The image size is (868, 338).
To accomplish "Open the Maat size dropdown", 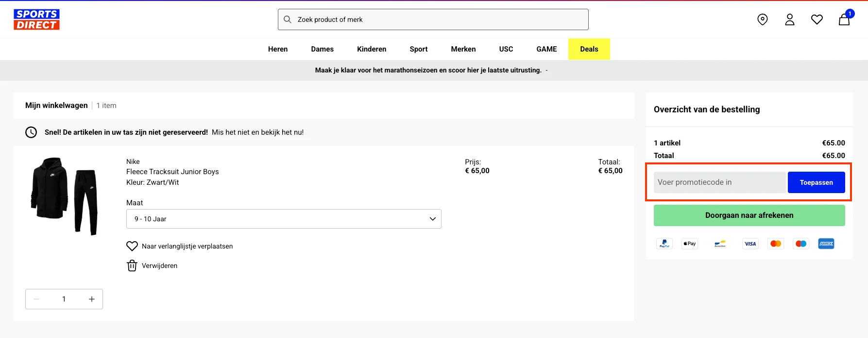I will (x=284, y=219).
